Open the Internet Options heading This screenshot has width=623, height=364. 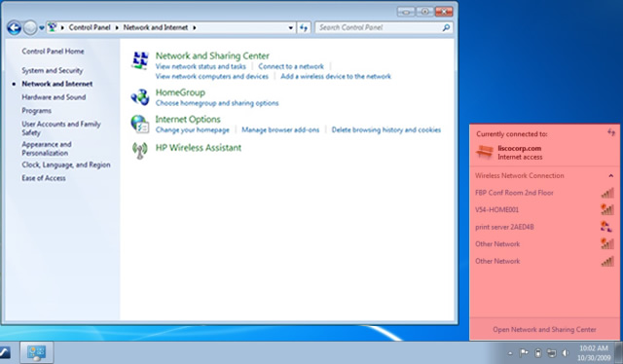click(x=188, y=119)
